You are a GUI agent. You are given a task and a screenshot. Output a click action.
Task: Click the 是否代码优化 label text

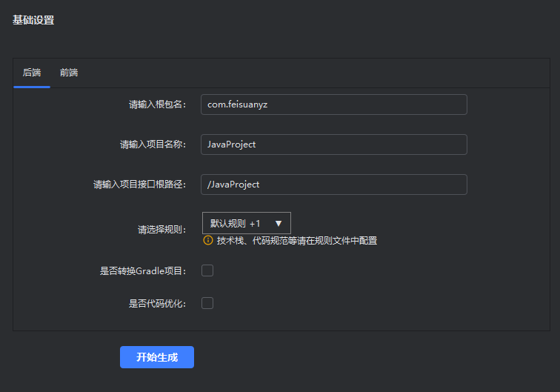[157, 303]
